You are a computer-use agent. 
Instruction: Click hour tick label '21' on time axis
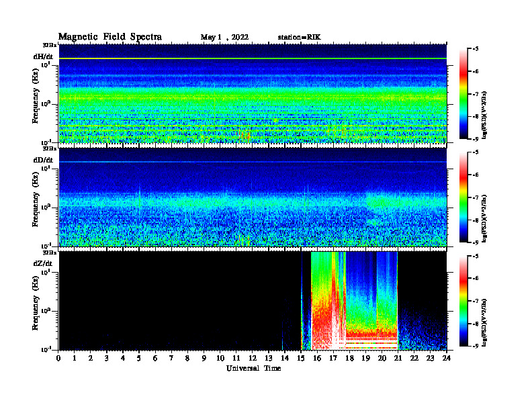tap(398, 359)
